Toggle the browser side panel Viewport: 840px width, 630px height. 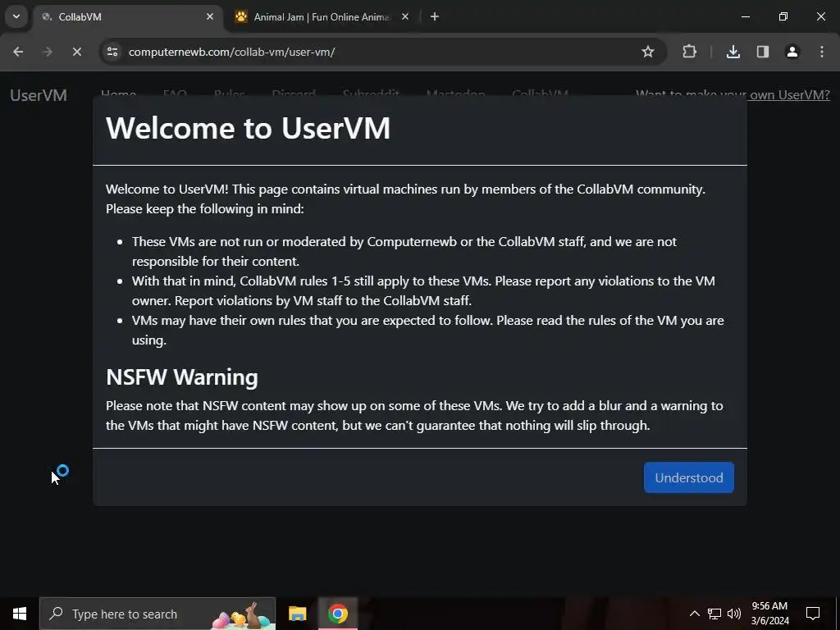pyautogui.click(x=763, y=52)
